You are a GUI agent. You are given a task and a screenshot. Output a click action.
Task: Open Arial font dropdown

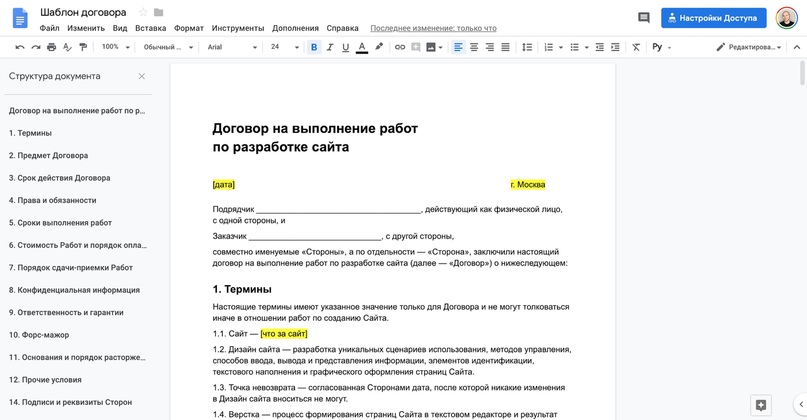pos(232,47)
